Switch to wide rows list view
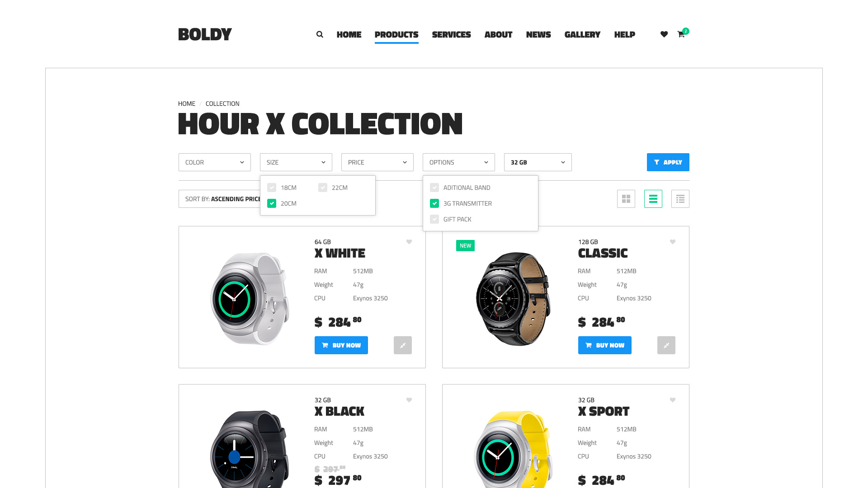Screen dimensions: 868x488 click(653, 199)
